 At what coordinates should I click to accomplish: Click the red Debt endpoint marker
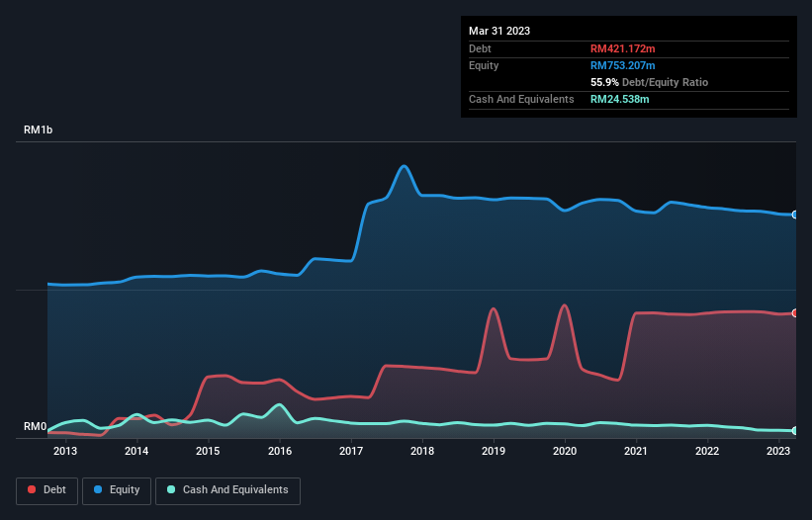click(795, 313)
